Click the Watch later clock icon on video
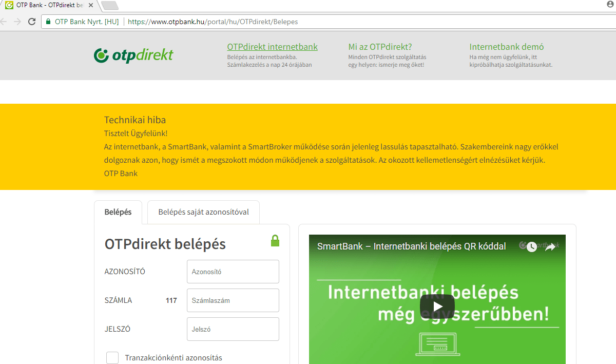Screen dimensions: 616x364 [x=532, y=247]
